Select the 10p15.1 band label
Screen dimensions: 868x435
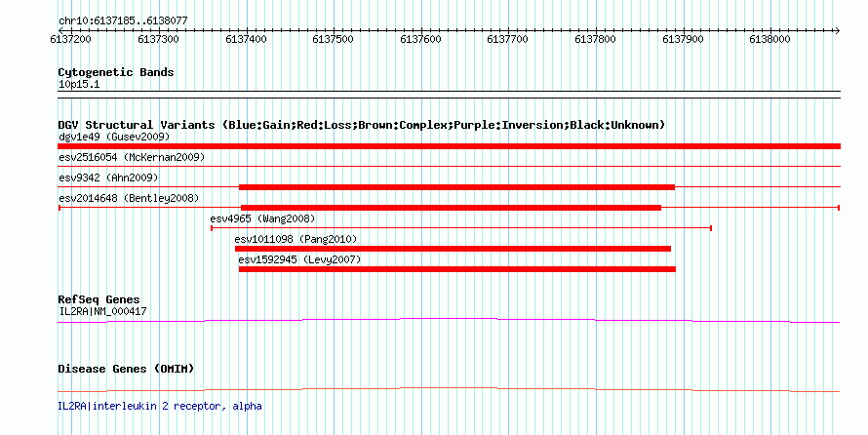[79, 85]
